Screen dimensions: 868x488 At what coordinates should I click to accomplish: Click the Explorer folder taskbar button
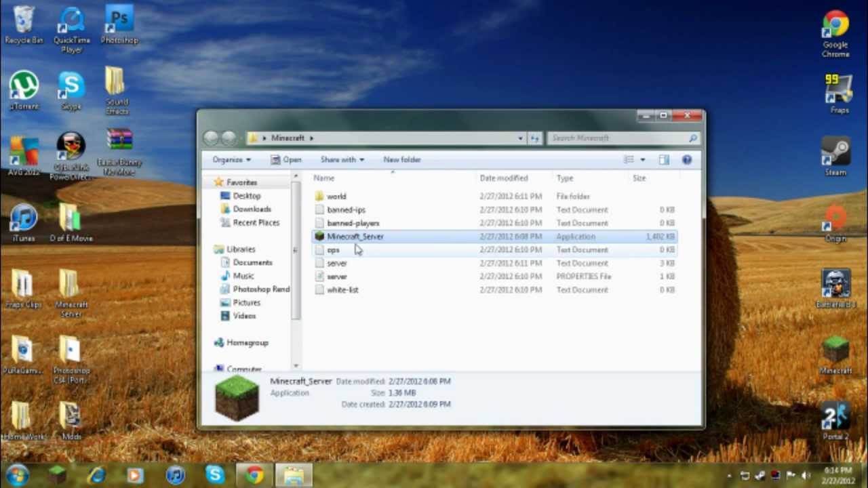coord(294,475)
